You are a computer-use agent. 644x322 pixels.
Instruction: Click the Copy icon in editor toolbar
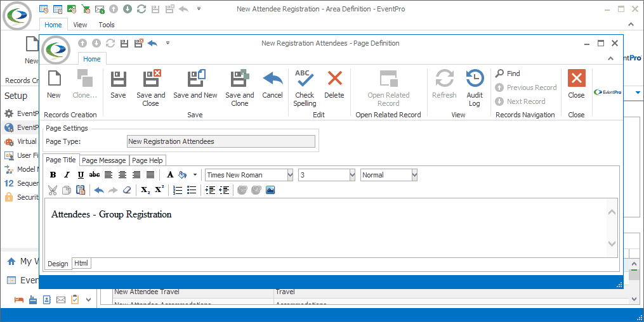click(67, 190)
